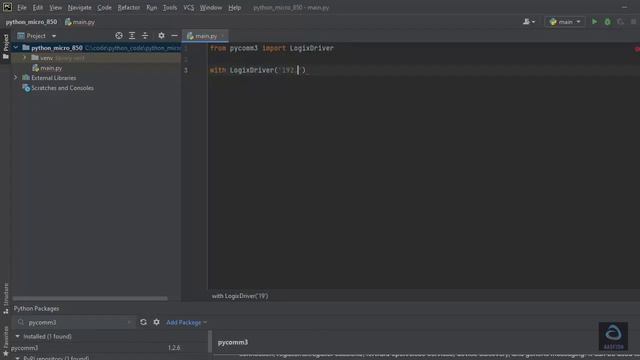Click main.py breadcrumb in navigation bar
This screenshot has height=360, width=640.
(80, 22)
